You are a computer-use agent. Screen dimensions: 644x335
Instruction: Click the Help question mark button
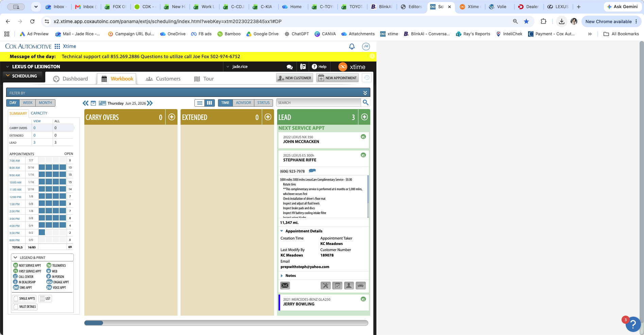click(319, 67)
